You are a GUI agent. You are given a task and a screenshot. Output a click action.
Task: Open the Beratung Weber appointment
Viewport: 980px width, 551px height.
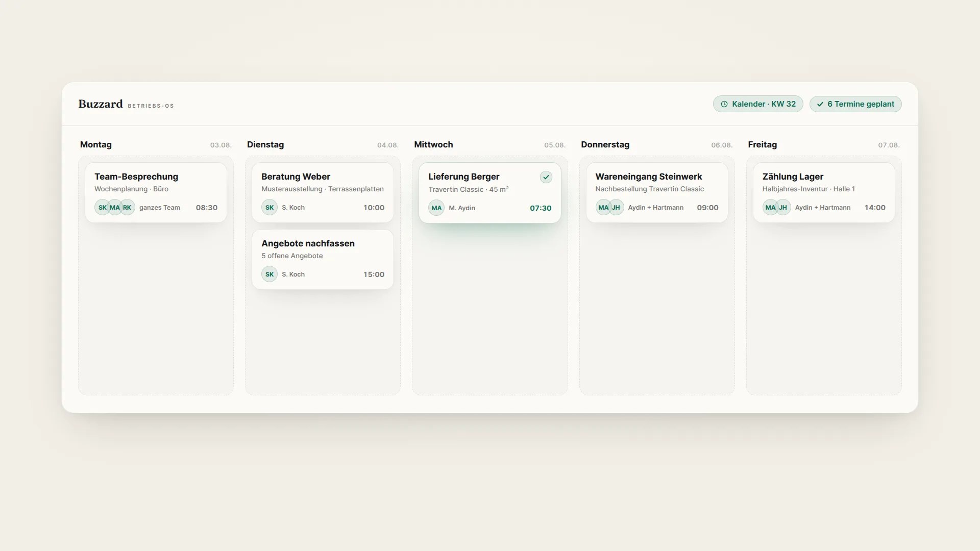pyautogui.click(x=323, y=192)
